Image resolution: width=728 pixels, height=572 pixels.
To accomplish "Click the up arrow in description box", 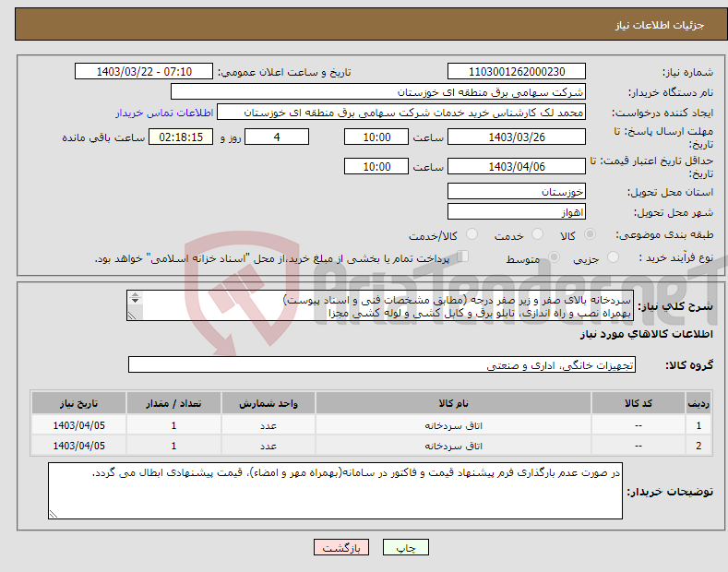I will point(135,295).
